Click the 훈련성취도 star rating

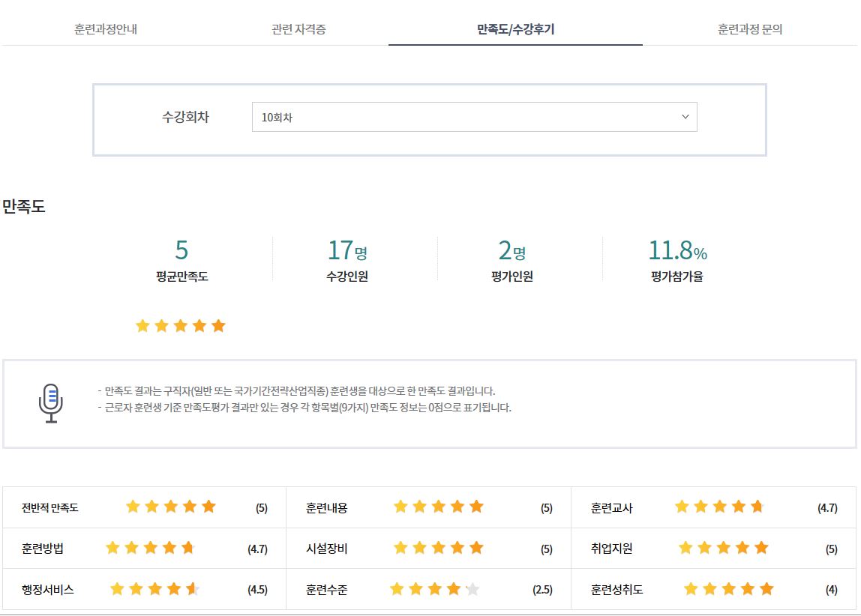tap(728, 589)
